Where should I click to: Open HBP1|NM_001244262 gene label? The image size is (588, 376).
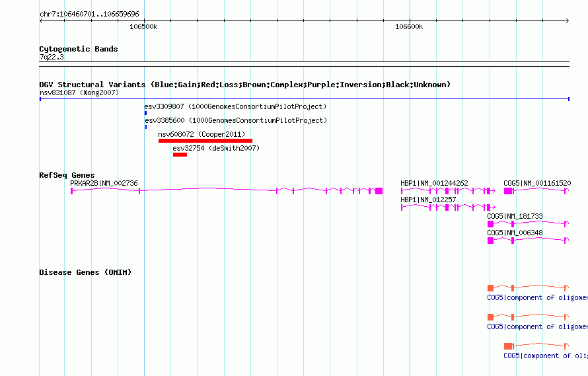pos(434,183)
